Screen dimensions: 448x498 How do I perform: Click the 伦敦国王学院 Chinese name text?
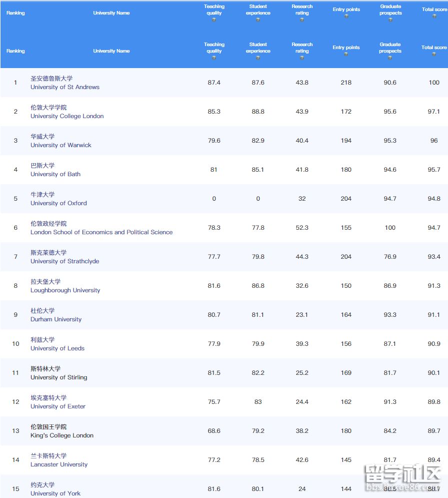[x=48, y=427]
